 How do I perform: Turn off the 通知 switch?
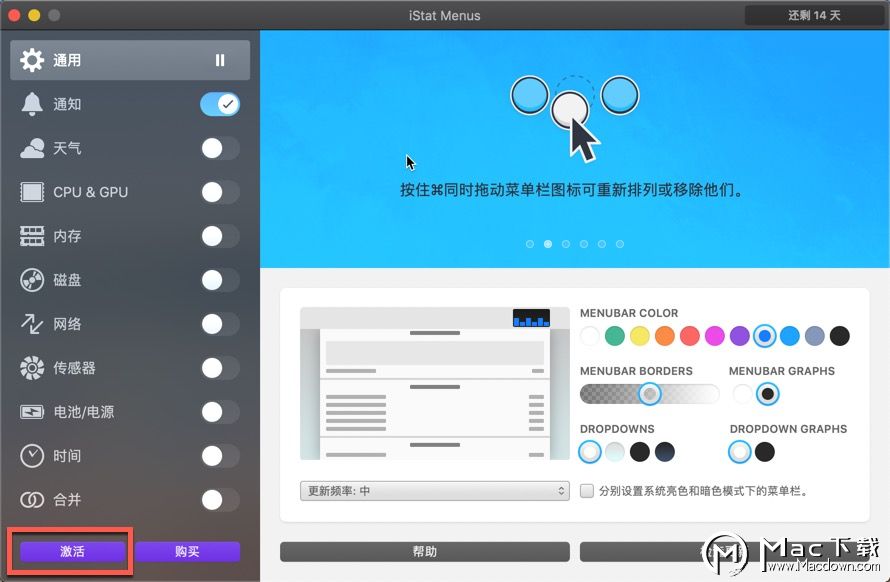point(220,104)
